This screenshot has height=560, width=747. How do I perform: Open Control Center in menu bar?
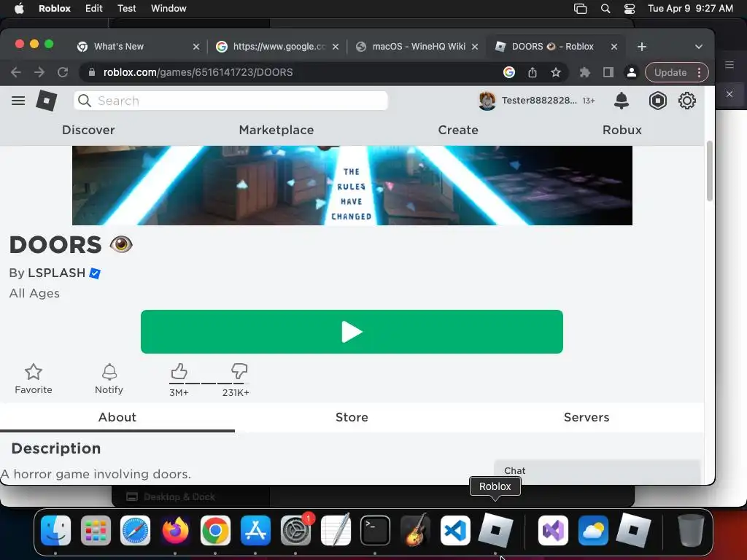(630, 9)
